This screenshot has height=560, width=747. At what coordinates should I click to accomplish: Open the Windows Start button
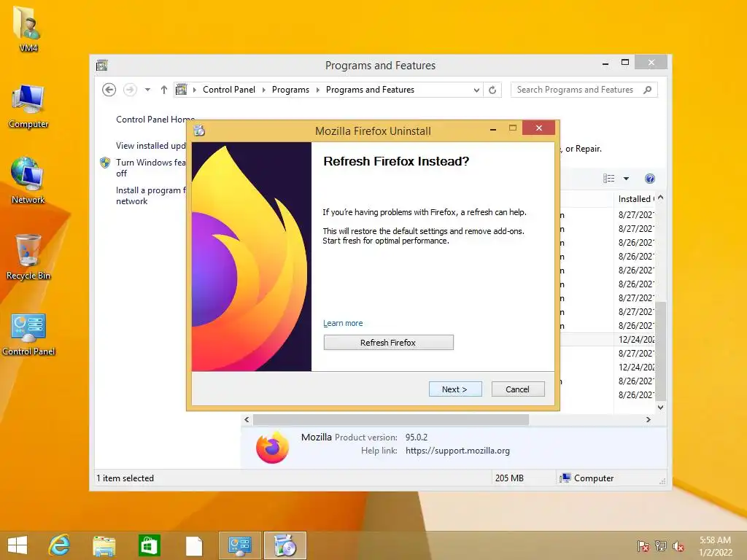point(18,545)
